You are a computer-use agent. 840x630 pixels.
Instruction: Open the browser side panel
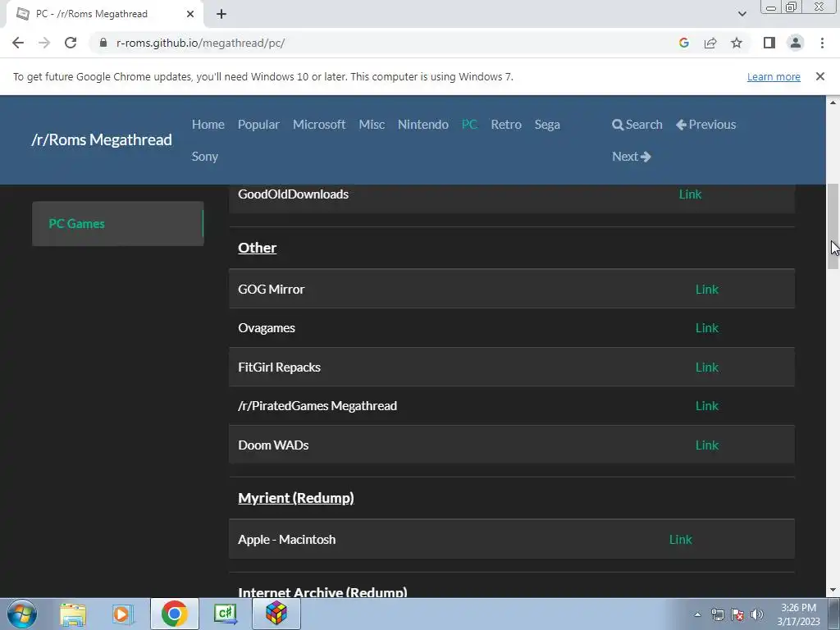click(x=769, y=43)
